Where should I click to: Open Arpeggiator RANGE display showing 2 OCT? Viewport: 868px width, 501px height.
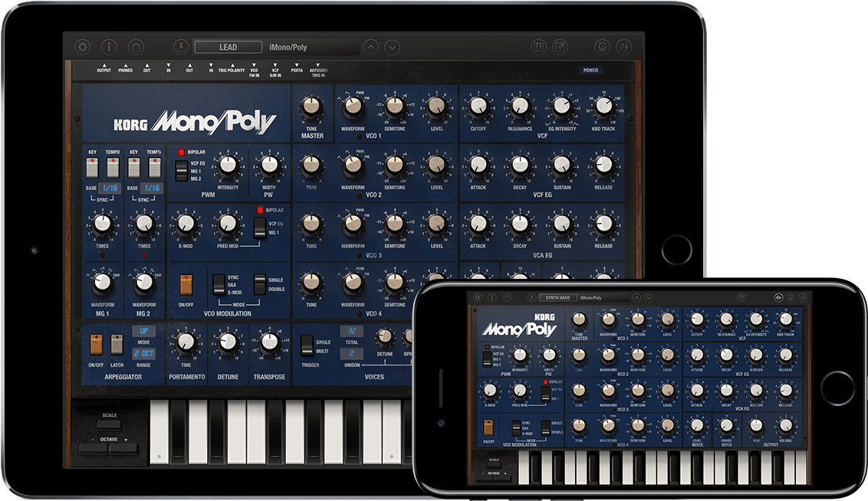144,353
